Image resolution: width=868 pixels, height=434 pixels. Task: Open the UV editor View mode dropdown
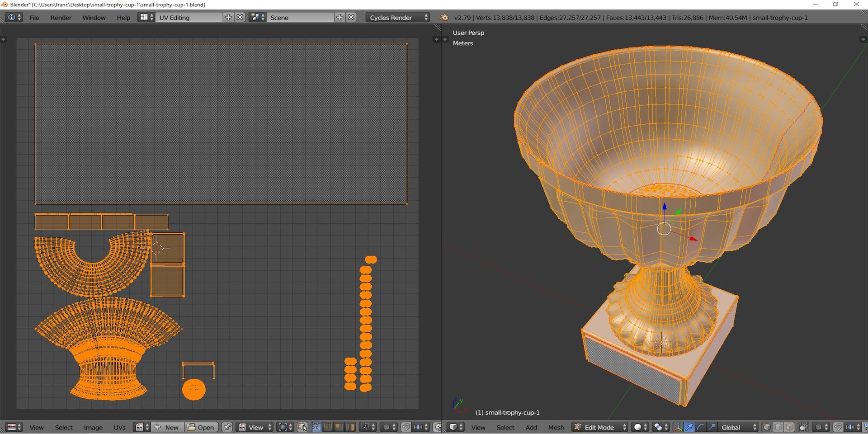(255, 427)
